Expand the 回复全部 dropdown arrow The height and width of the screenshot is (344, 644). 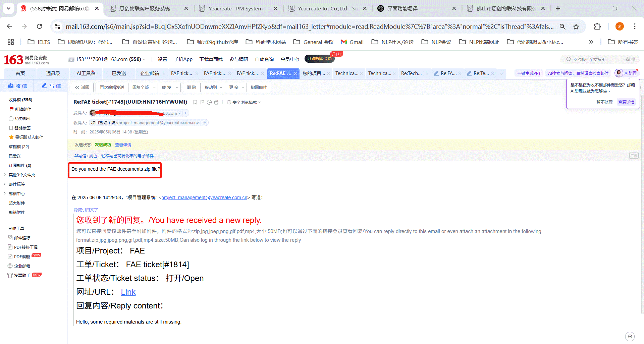pos(154,88)
